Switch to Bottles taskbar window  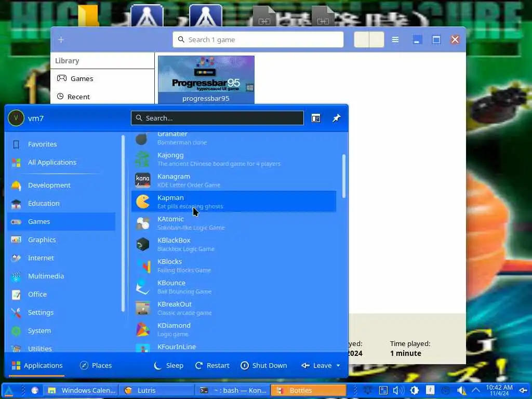click(x=309, y=391)
